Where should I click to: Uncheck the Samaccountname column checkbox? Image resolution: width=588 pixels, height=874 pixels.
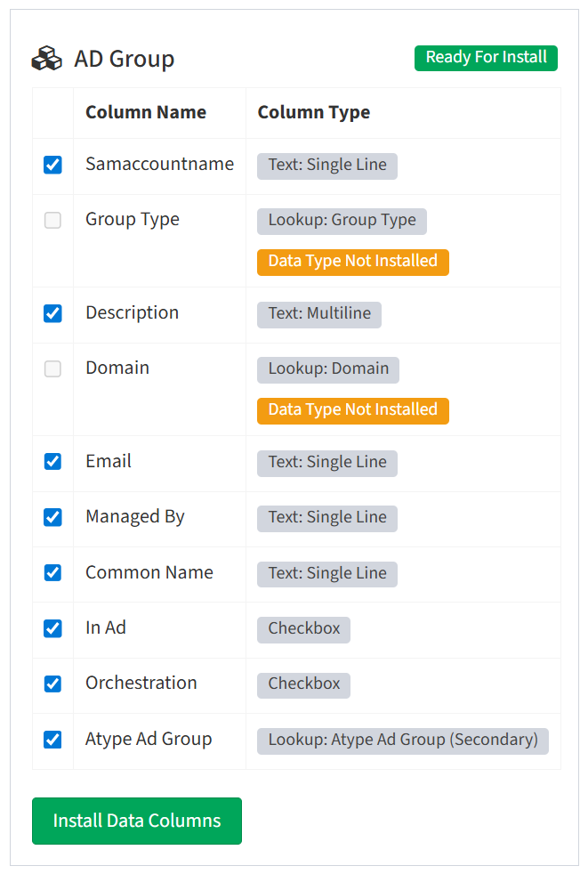[x=53, y=165]
